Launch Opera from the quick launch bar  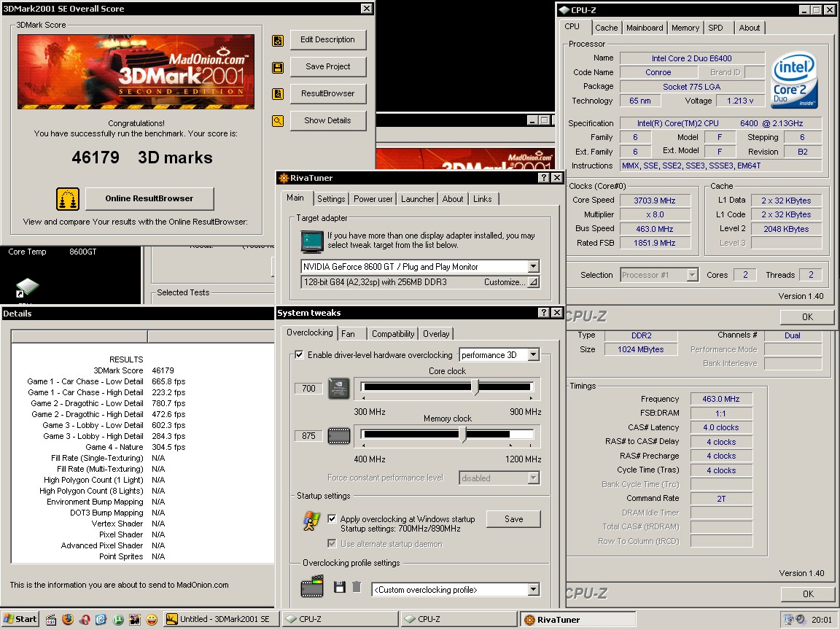[x=85, y=619]
